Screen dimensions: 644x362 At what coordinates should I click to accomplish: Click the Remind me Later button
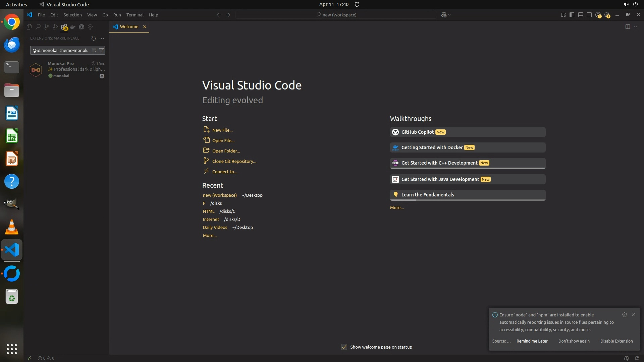tap(532, 341)
